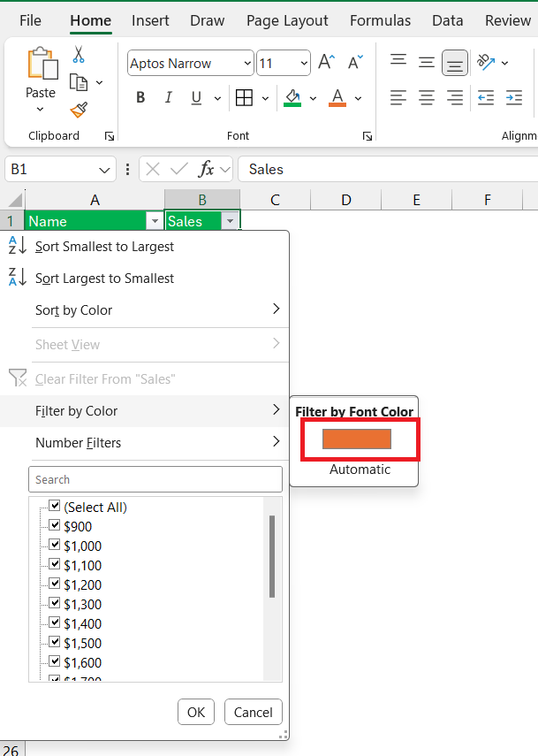Viewport: 538px width, 756px height.
Task: Filter by the orange font color swatch
Action: 357,439
